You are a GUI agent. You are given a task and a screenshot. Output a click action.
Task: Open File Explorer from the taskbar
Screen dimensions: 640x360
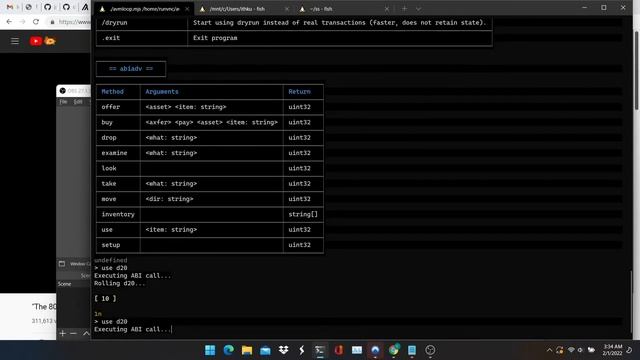point(247,350)
